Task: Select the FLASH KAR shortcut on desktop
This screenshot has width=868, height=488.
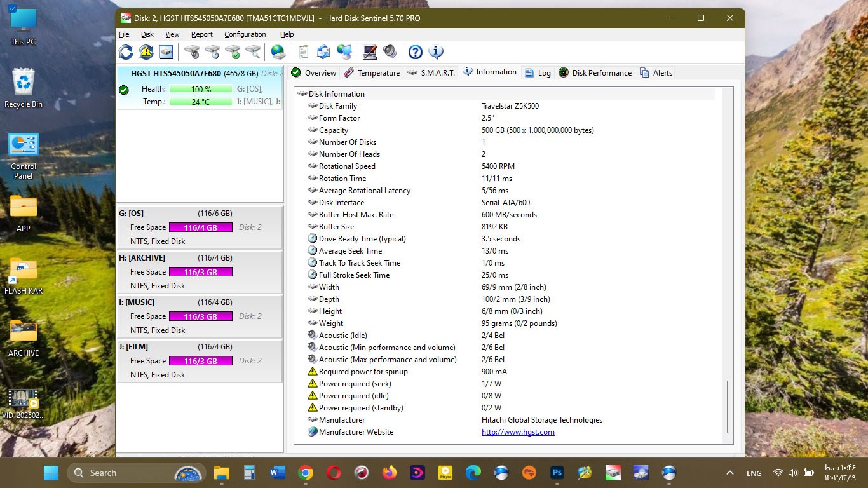Action: point(24,276)
